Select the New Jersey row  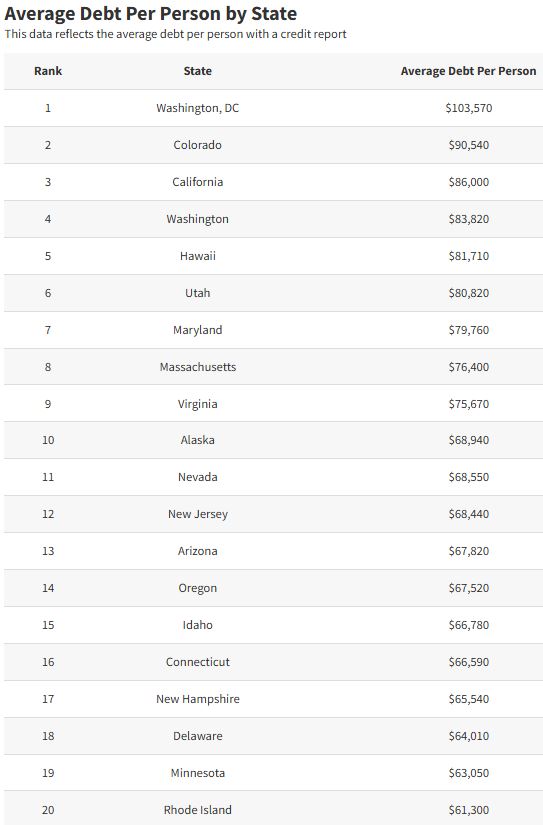[274, 514]
